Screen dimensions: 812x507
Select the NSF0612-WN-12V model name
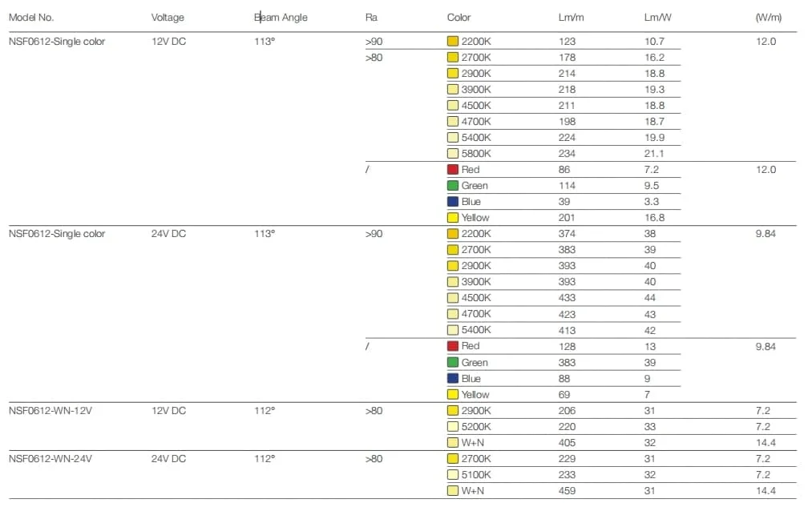click(50, 411)
